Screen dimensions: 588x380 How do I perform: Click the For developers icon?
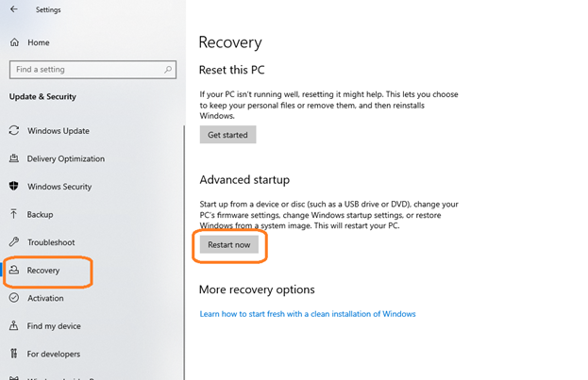point(14,354)
